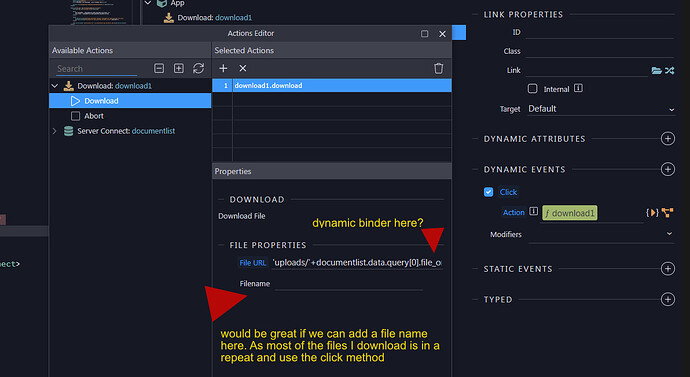This screenshot has width=690, height=377.
Task: Toggle the Internal link checkbox
Action: click(x=532, y=89)
